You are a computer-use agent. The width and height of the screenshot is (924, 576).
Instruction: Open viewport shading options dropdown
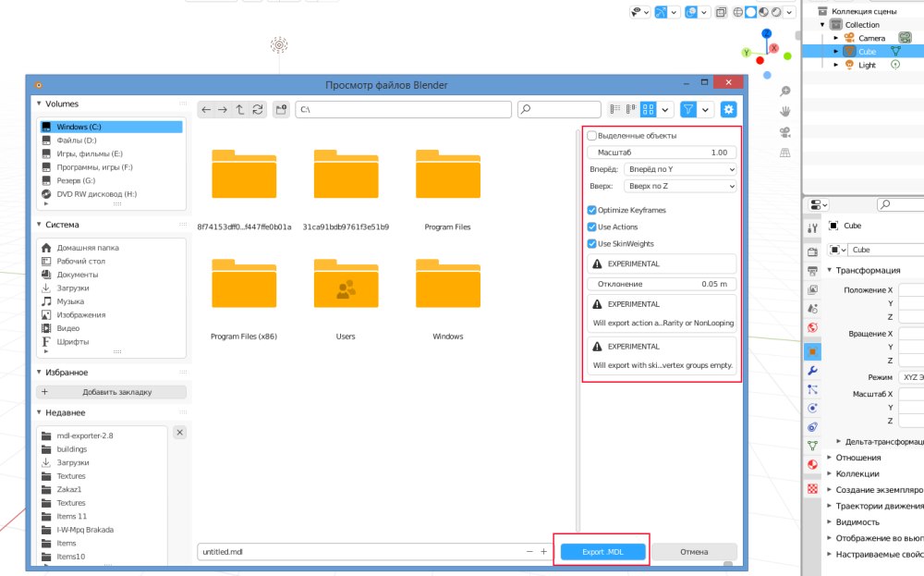click(x=790, y=12)
